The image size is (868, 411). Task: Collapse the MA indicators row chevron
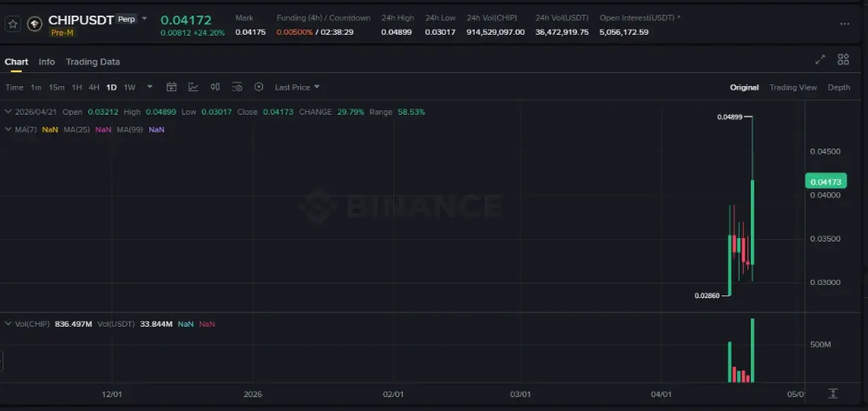(8, 129)
